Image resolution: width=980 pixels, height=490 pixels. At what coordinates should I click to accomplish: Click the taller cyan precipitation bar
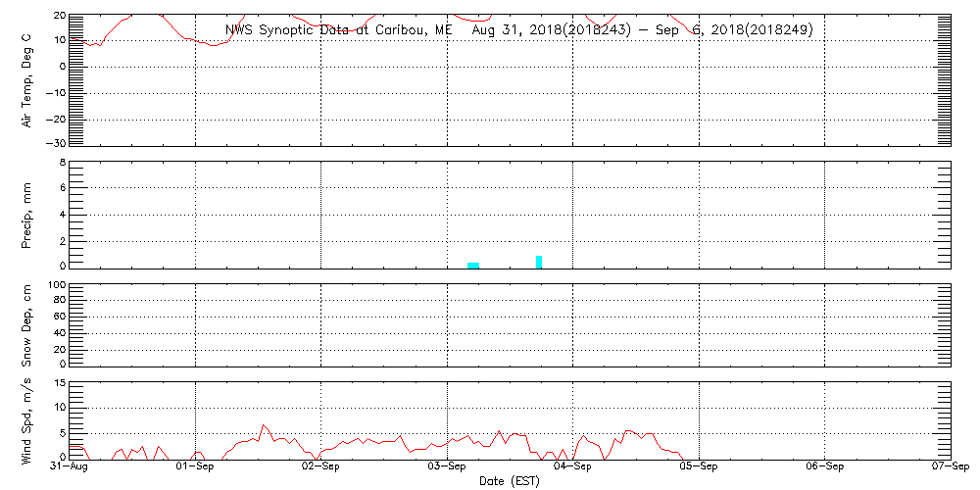pos(539,261)
